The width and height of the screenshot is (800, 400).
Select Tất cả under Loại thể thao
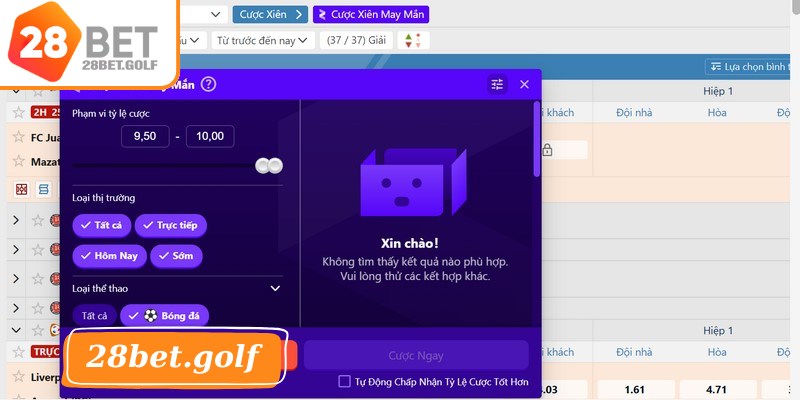(95, 316)
